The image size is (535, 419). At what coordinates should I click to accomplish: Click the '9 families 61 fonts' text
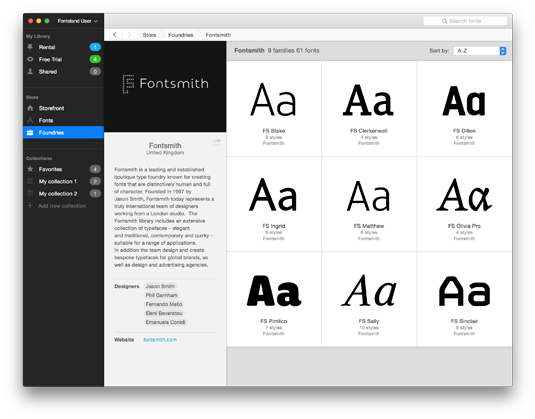293,50
